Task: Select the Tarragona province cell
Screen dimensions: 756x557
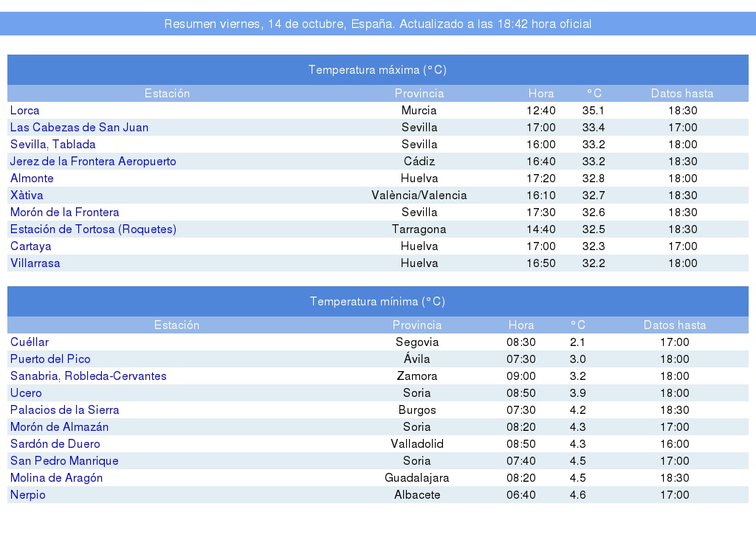Action: [419, 229]
